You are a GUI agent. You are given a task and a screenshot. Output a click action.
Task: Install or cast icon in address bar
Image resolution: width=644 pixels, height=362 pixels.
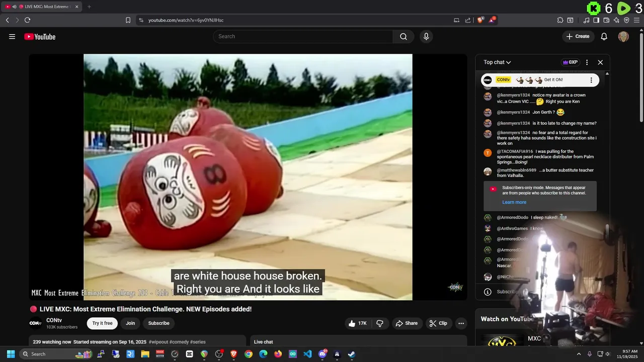pos(456,20)
